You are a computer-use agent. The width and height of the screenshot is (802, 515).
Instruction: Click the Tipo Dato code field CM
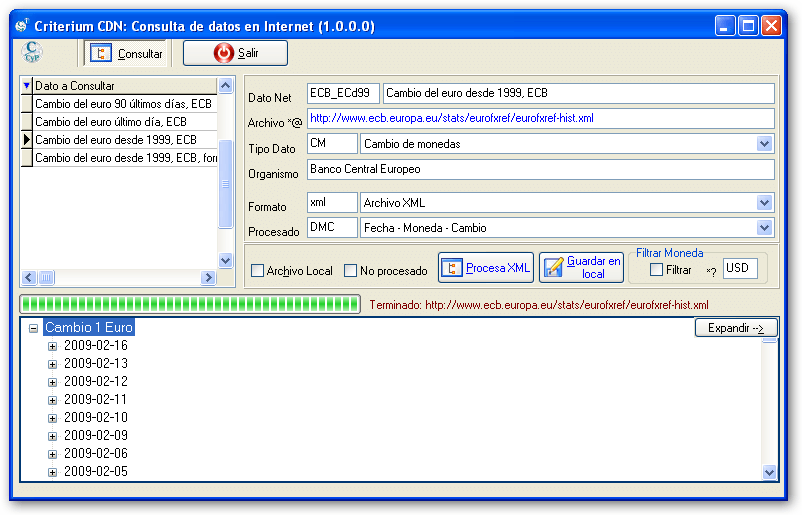coord(332,143)
